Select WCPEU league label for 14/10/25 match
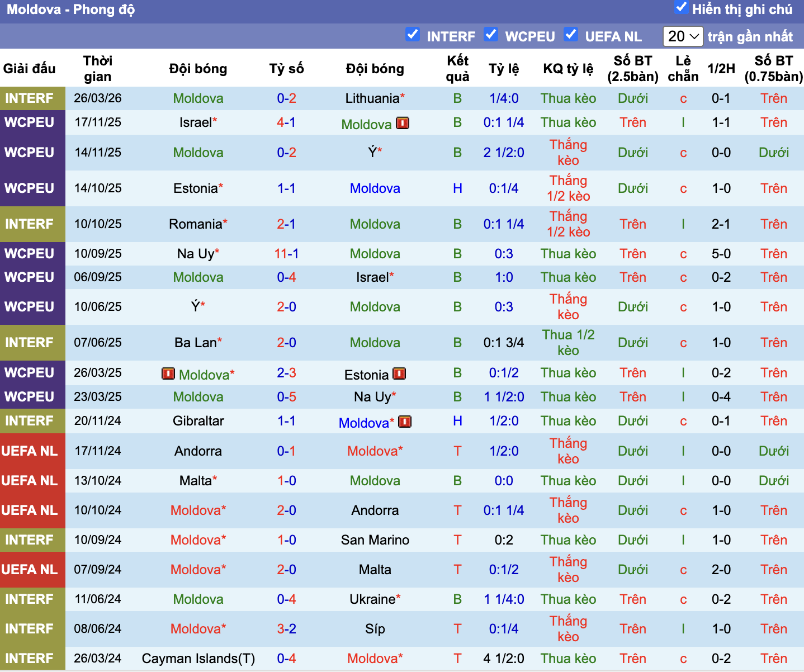Viewport: 804px width, 672px height. 29,188
